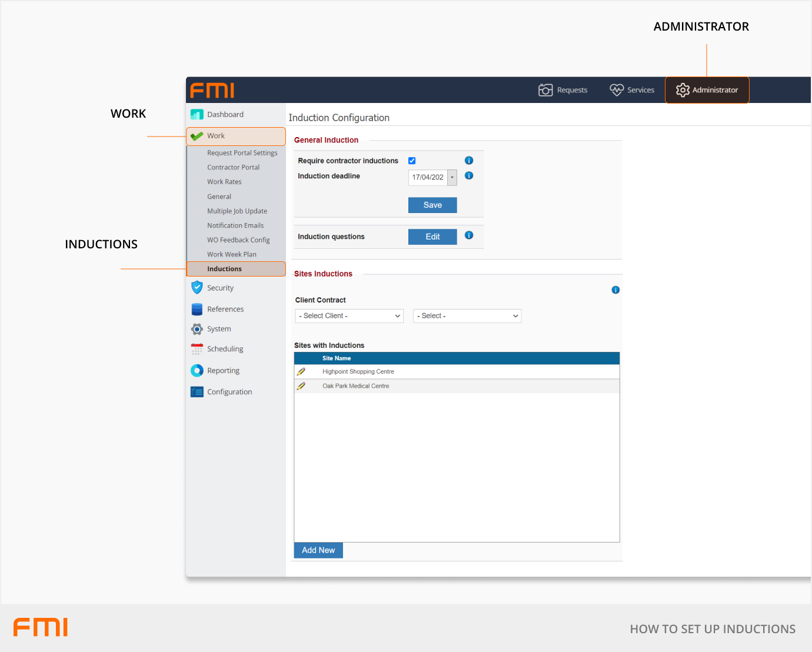
Task: Expand the contract Select dropdown
Action: [x=467, y=316]
